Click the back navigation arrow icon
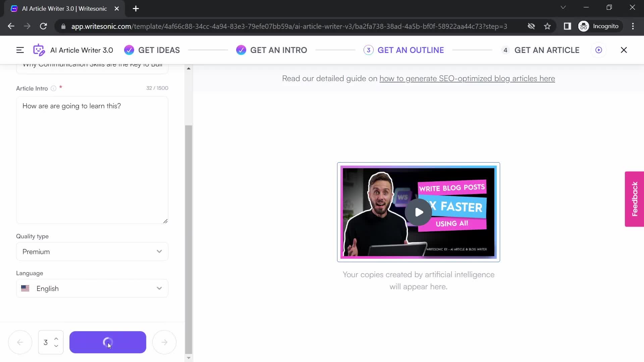 (20, 342)
